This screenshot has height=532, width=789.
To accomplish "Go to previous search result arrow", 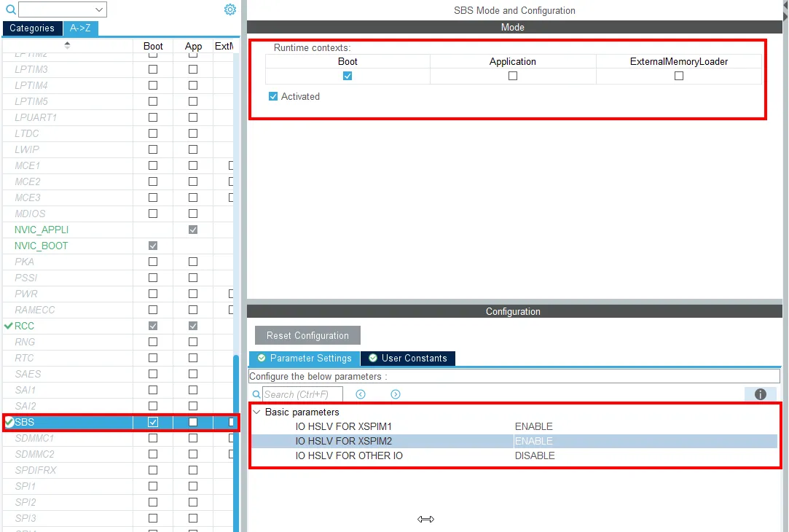I will (361, 394).
